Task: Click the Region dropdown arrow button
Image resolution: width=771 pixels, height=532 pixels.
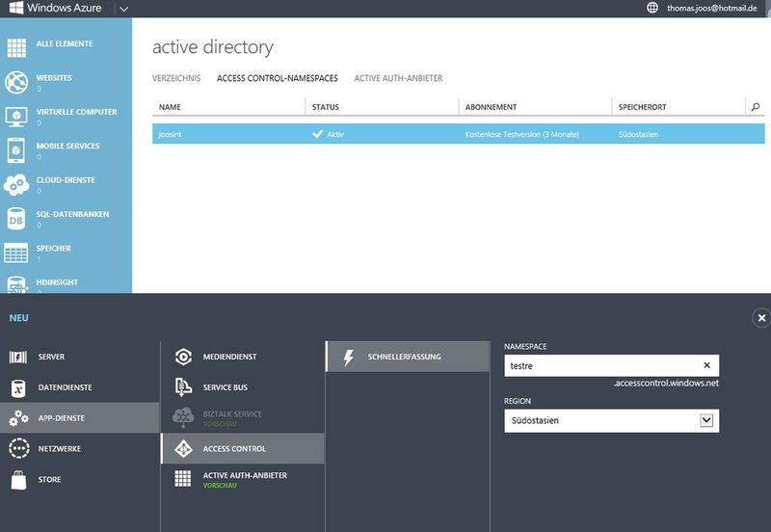Action: coord(706,420)
